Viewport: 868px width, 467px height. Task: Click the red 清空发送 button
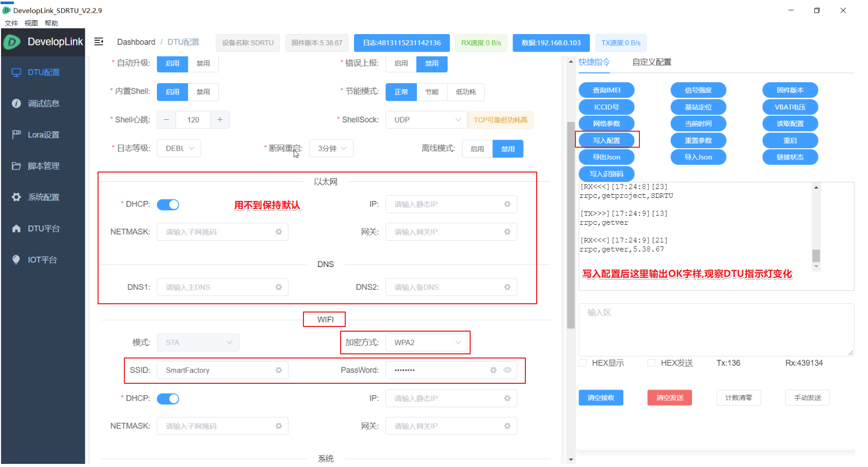(669, 398)
